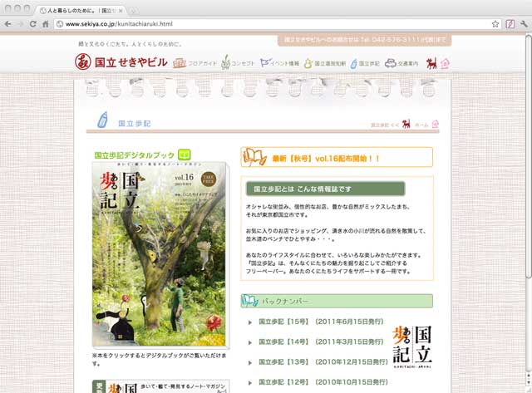Click the 最新【秋号】vol.16配布開始 banner
The height and width of the screenshot is (393, 532).
coord(337,157)
